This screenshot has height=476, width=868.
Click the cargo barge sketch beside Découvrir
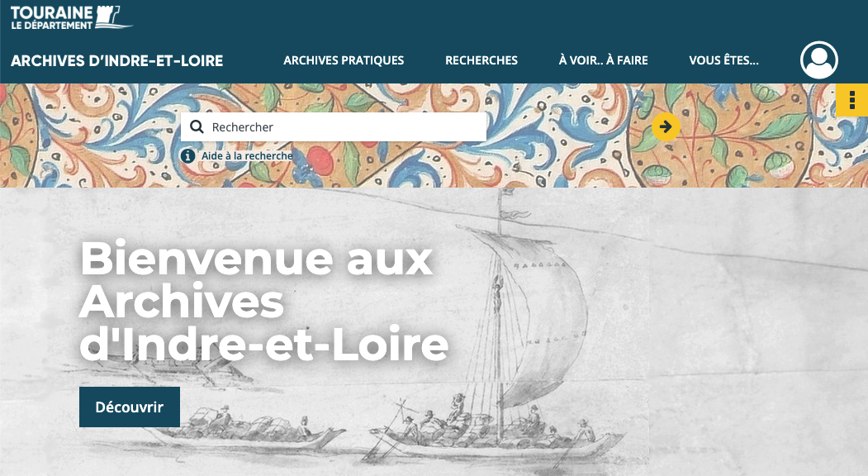coord(244,430)
